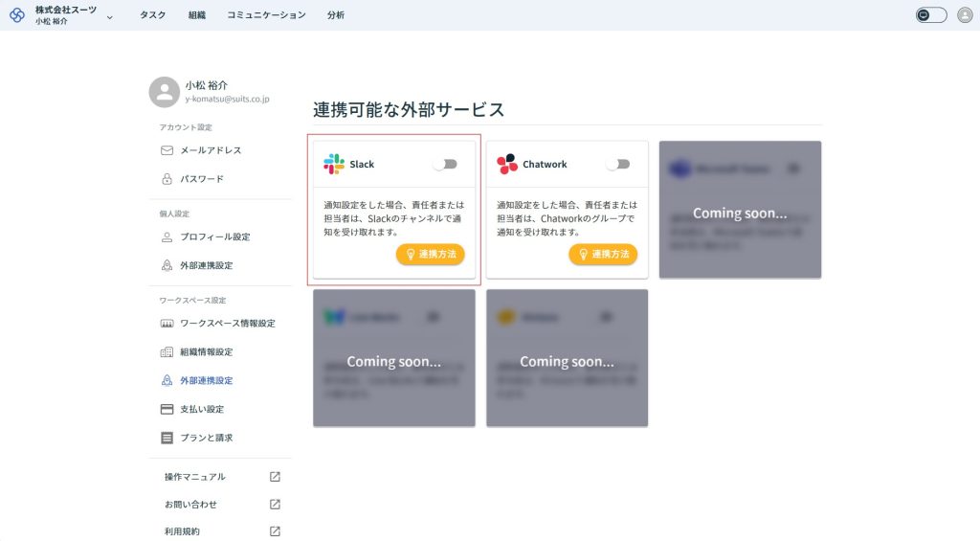Expand the 株式会社スーツ workspace dropdown chevron
980x541 pixels.
[110, 17]
